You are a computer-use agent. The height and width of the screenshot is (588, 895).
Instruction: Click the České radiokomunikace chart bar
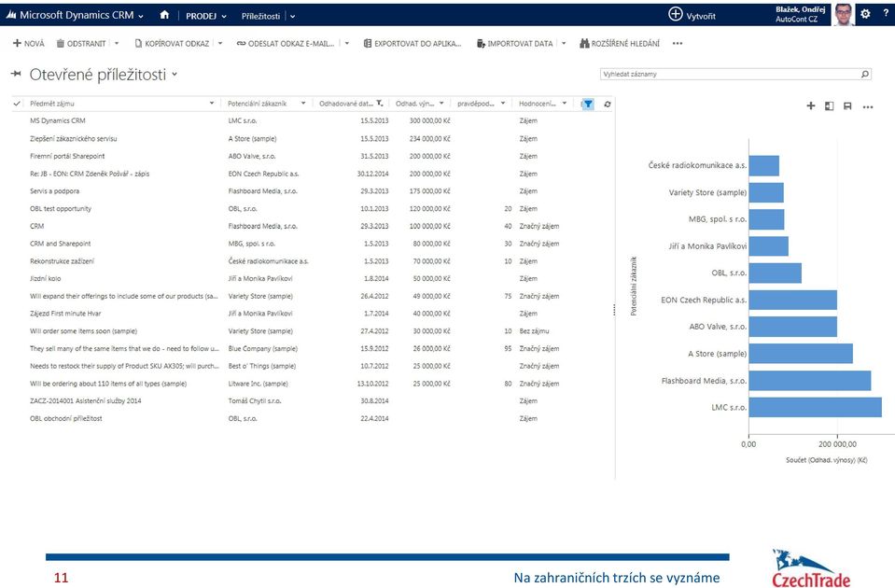point(763,165)
